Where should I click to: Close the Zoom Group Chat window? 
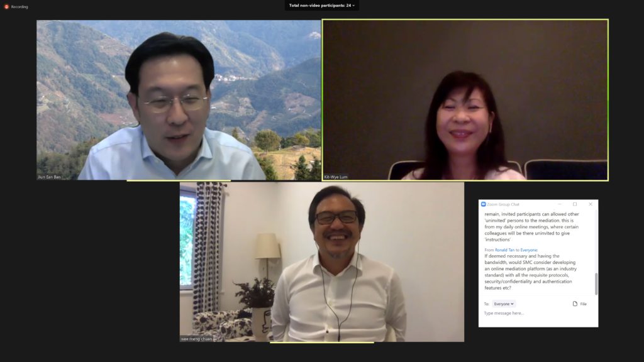click(x=590, y=204)
